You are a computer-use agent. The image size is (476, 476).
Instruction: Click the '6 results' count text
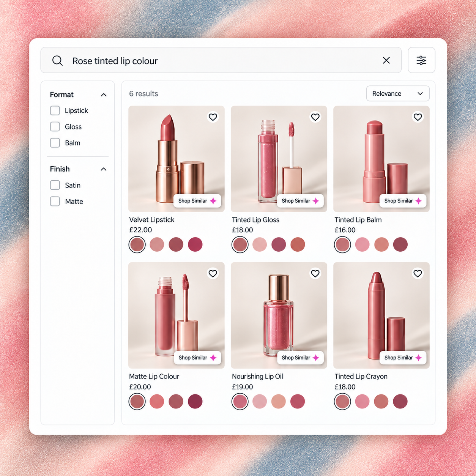point(143,94)
